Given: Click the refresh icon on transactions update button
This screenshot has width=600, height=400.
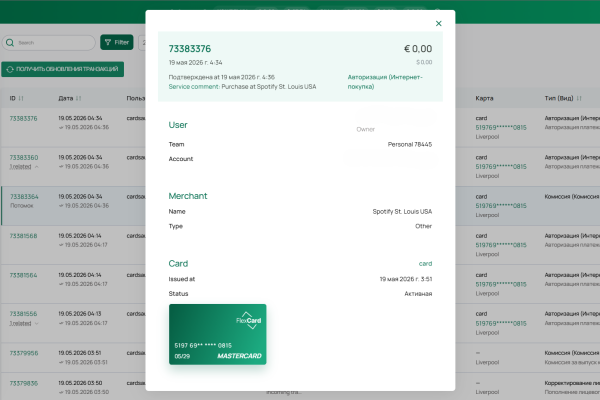Looking at the screenshot, I should click(x=10, y=69).
